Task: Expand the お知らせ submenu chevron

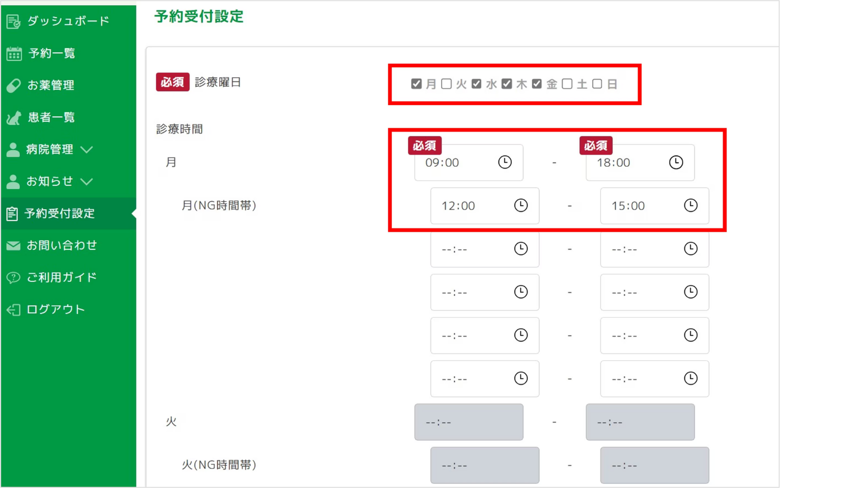Action: point(86,182)
